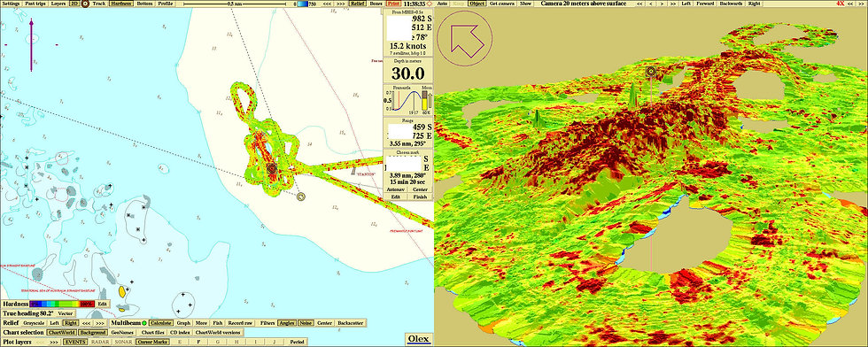Toggle the top toolbar Relief button
Screen dimensions: 868x347
pos(358,4)
